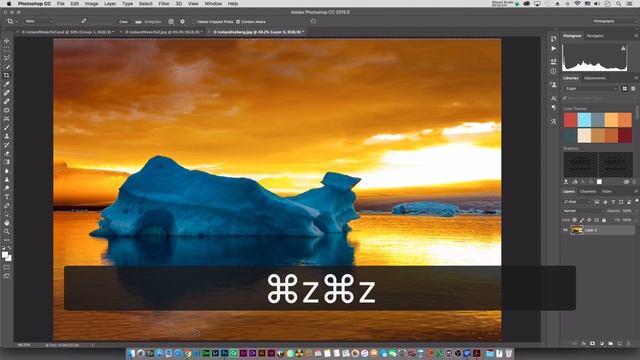Select the Quick Selection tool
Screen dimensions: 640x360
[7, 67]
